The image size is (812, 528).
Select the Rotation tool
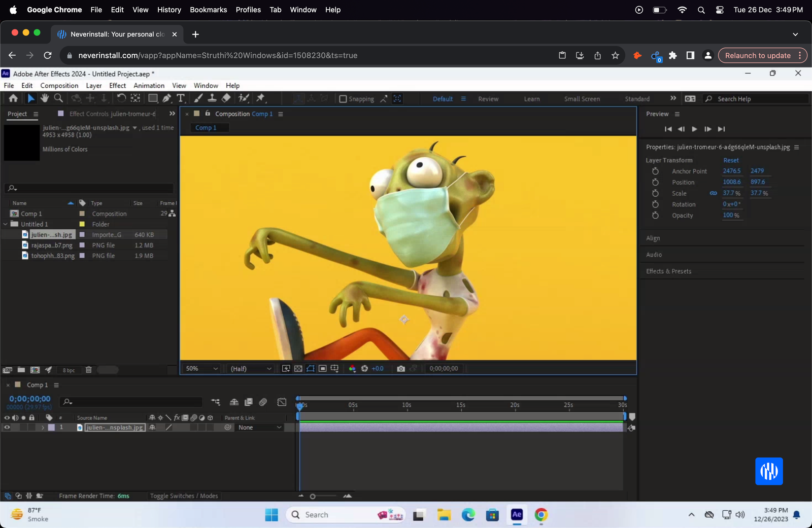121,98
